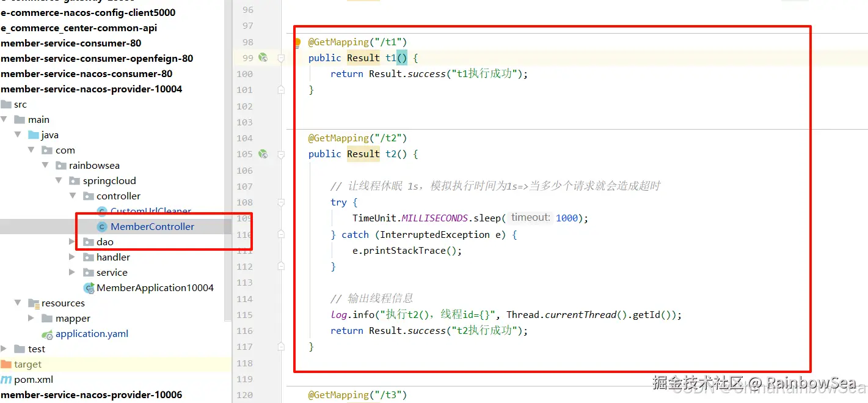Collapse the rainbowsea package arrow

click(x=45, y=166)
